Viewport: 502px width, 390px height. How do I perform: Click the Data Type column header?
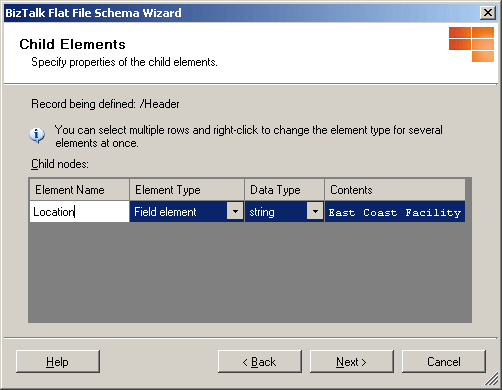284,190
